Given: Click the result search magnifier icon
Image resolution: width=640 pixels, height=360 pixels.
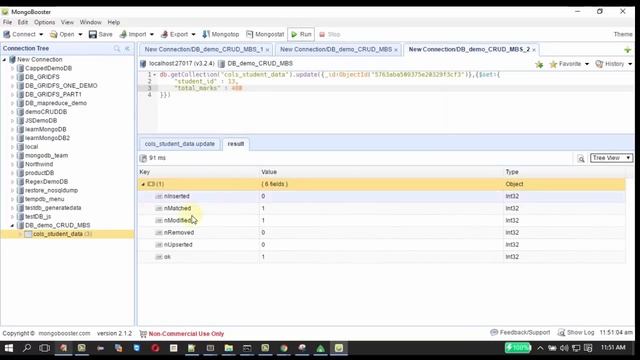Looking at the screenshot, I should [x=581, y=159].
